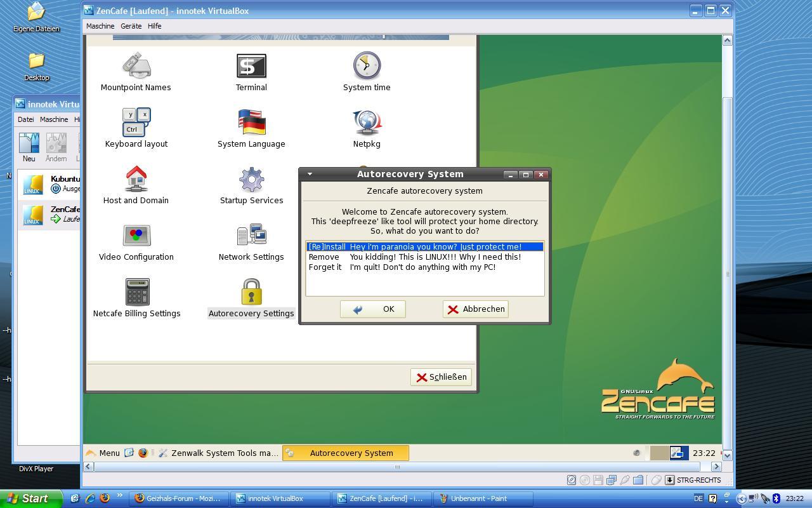This screenshot has width=812, height=508.
Task: Switch to Unbenannt - Paint taskbar button
Action: (483, 498)
